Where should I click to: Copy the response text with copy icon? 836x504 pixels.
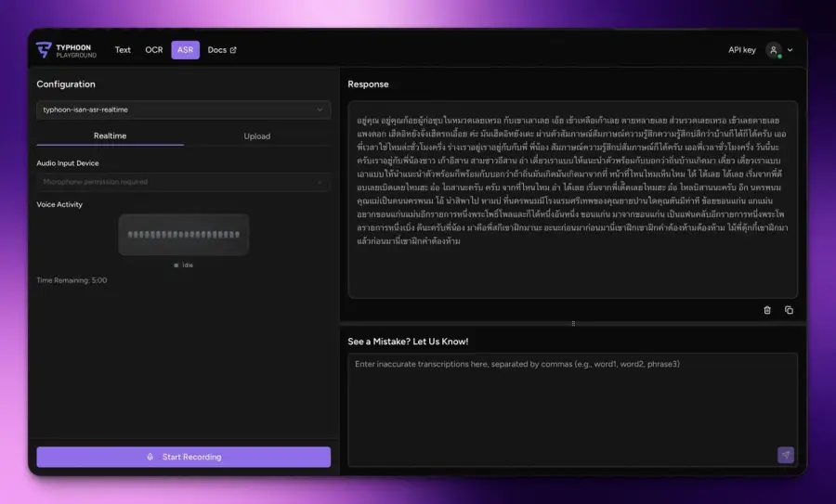coord(789,310)
